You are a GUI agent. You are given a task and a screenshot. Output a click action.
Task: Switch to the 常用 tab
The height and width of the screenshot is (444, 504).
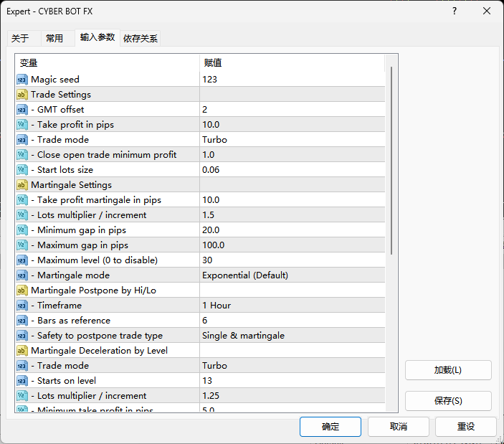[54, 39]
